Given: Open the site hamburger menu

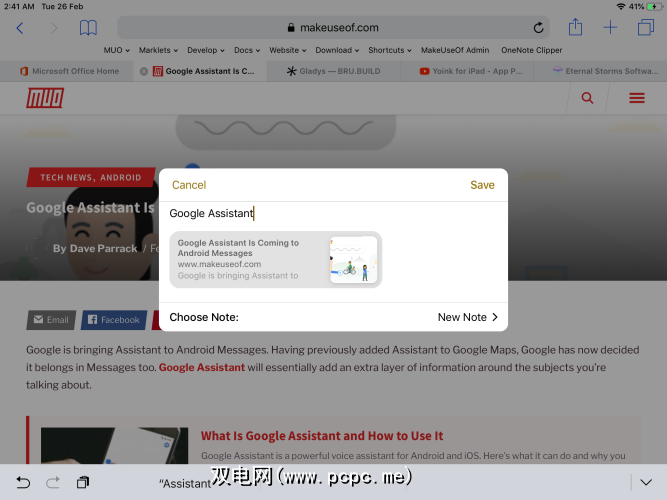Looking at the screenshot, I should click(x=637, y=98).
